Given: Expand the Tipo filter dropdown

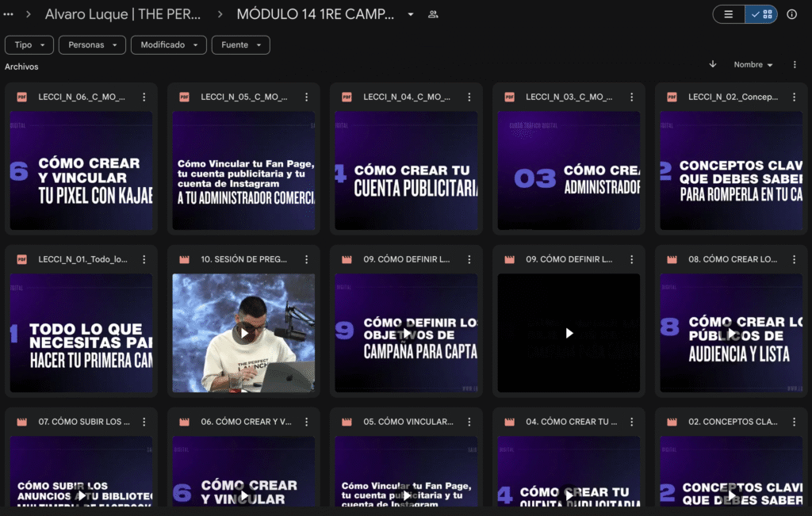Looking at the screenshot, I should 29,45.
